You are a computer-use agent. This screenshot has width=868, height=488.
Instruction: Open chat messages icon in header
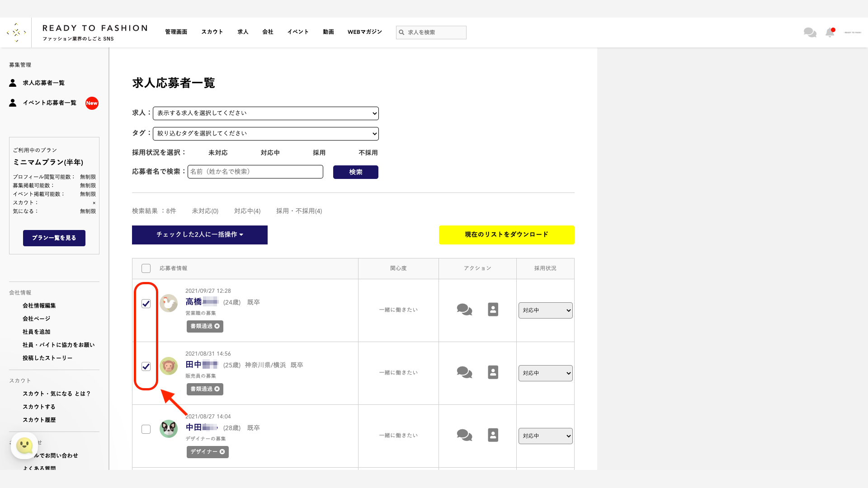[810, 33]
